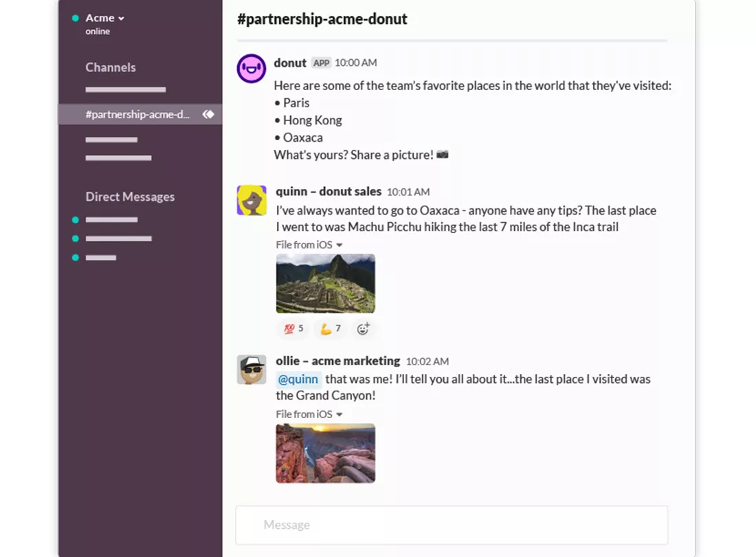This screenshot has width=756, height=557.
Task: Click the shared channel diamond icon in sidebar
Action: pyautogui.click(x=208, y=114)
